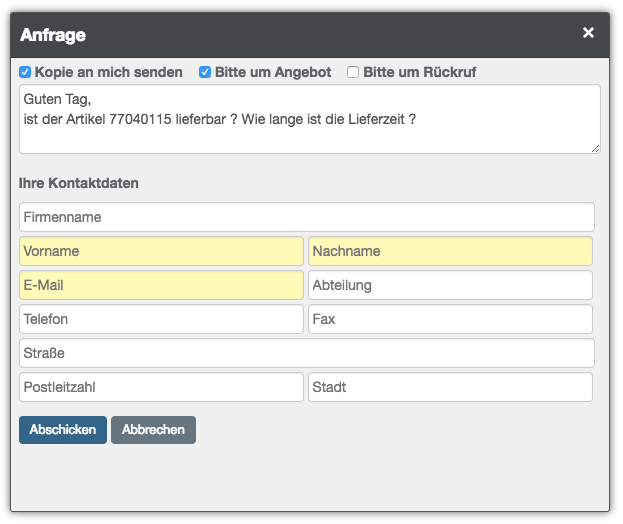Focus the Firmenname input field
This screenshot has width=623, height=524.
coord(306,217)
